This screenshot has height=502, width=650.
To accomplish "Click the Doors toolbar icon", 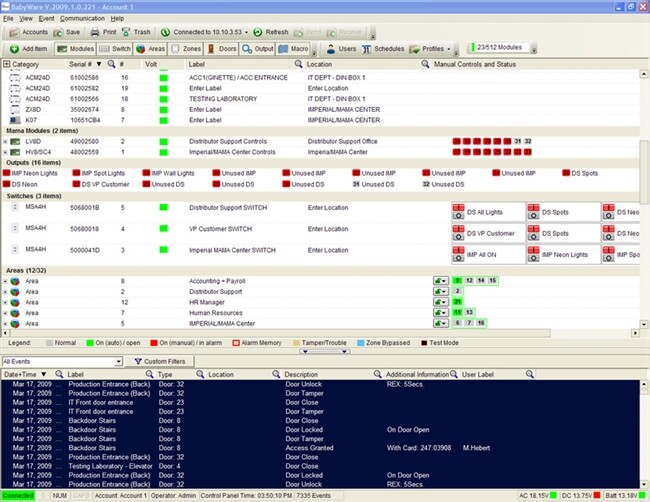I will pyautogui.click(x=222, y=48).
